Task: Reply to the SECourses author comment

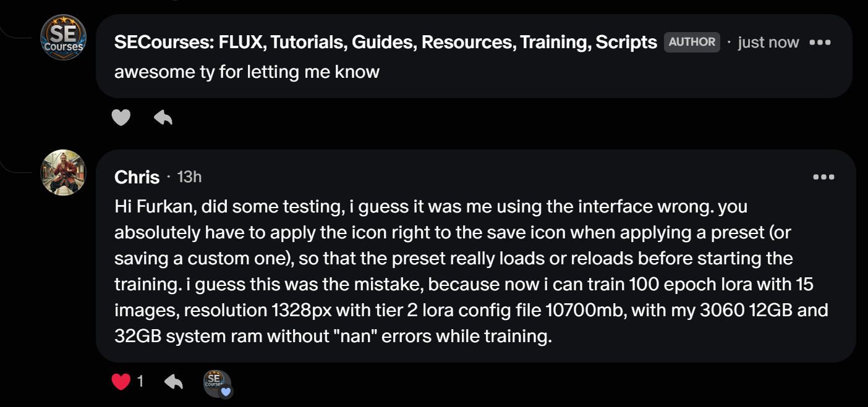Action: [x=163, y=117]
